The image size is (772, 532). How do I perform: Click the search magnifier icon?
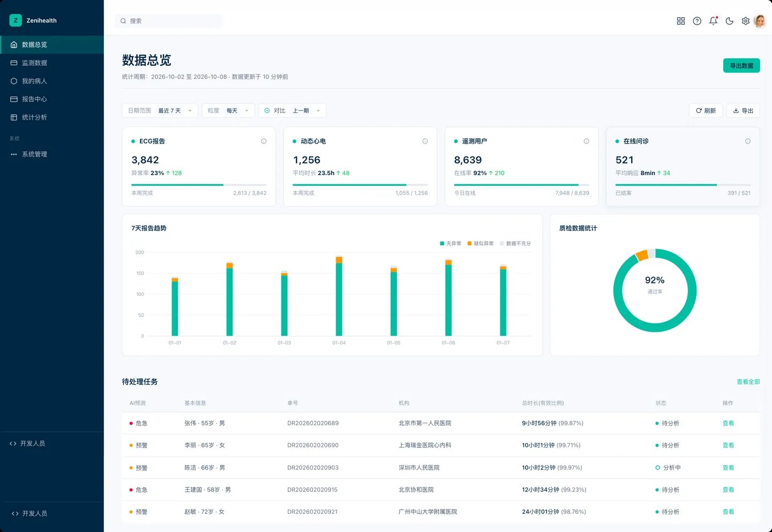pyautogui.click(x=123, y=21)
